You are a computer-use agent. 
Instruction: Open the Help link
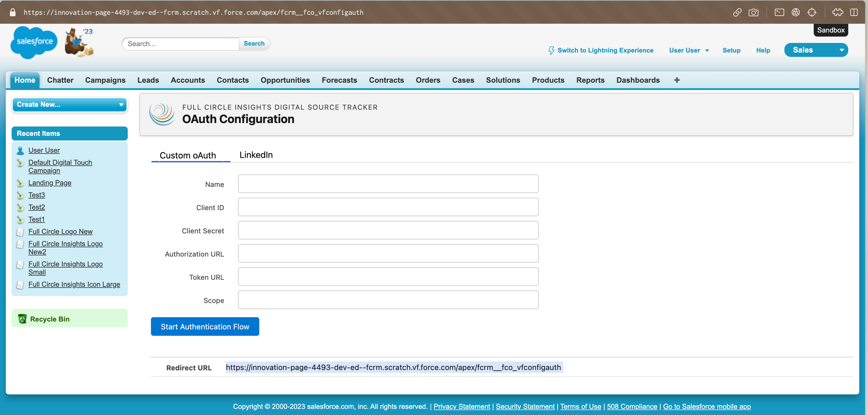tap(763, 50)
